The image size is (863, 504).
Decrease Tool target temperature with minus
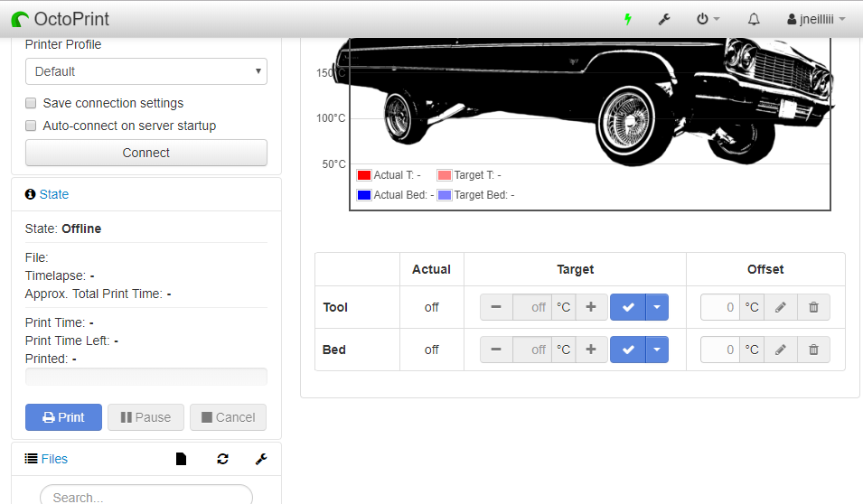[496, 307]
